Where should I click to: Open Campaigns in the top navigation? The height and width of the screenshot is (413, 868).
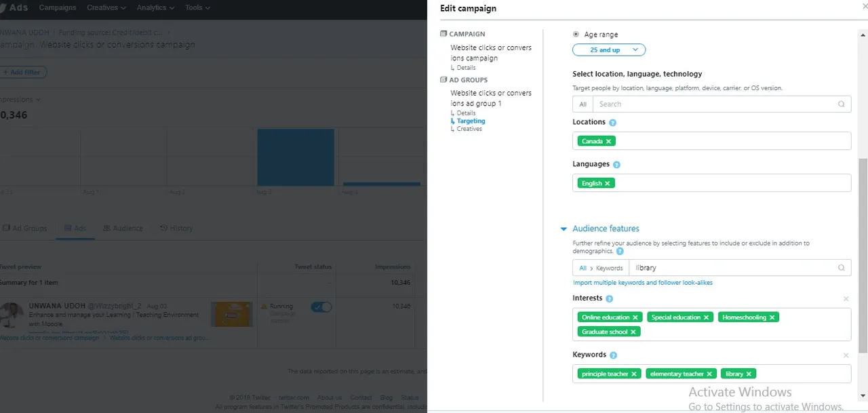tap(58, 7)
